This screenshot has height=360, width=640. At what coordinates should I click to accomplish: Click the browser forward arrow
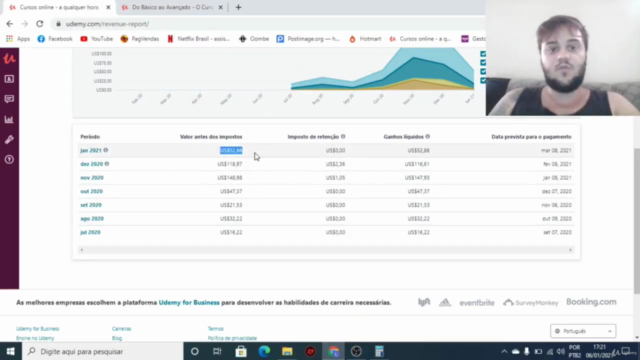pos(24,24)
